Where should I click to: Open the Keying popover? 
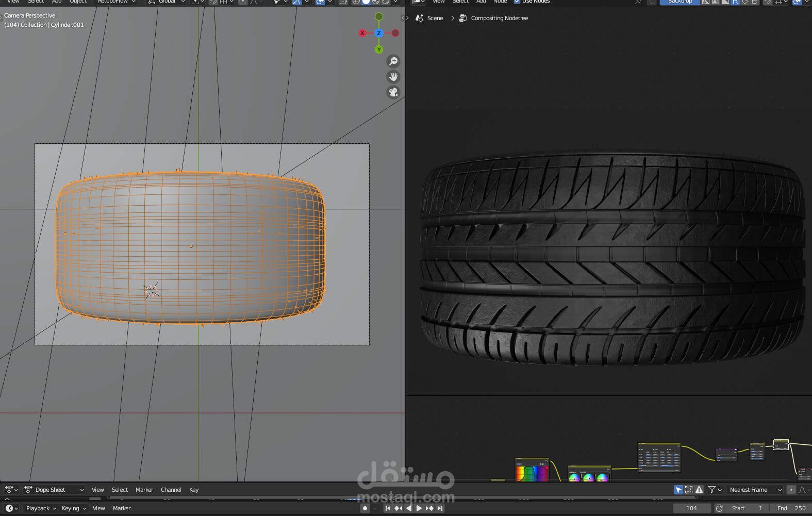(74, 508)
